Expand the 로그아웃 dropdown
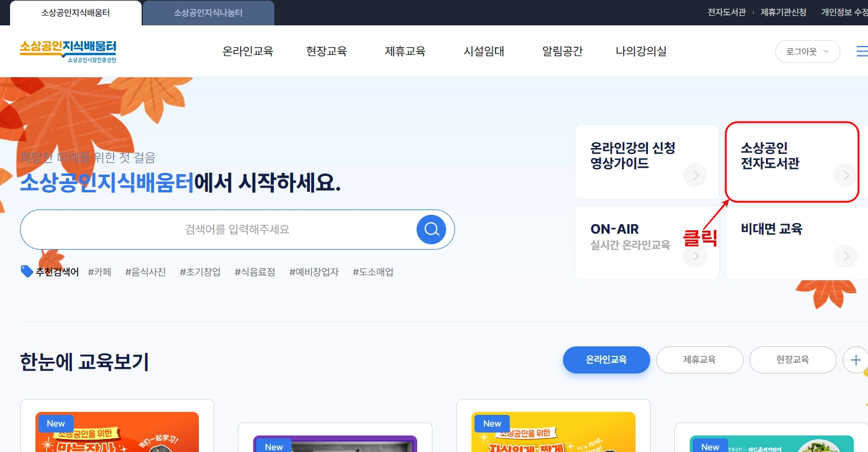This screenshot has width=868, height=452. [x=807, y=51]
